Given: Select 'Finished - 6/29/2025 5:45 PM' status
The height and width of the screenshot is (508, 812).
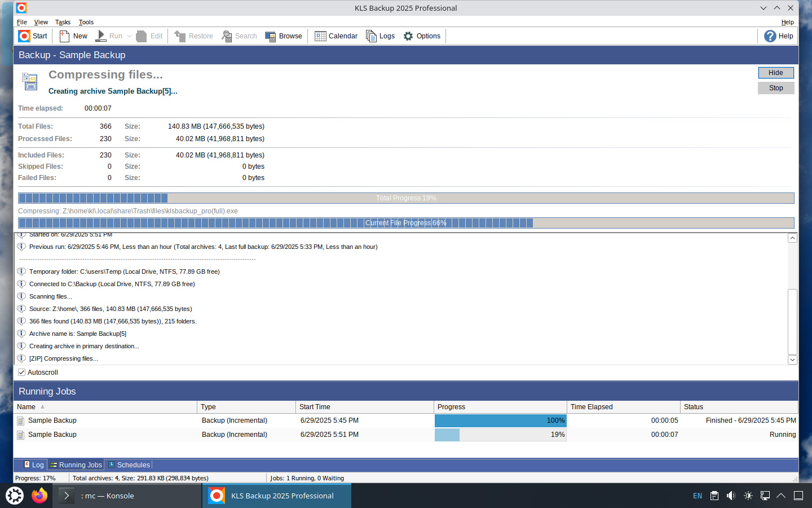Looking at the screenshot, I should click(751, 421).
